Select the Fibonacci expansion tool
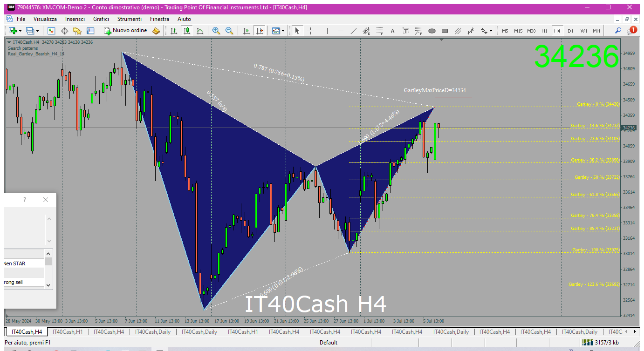This screenshot has width=644, height=351. click(x=419, y=31)
